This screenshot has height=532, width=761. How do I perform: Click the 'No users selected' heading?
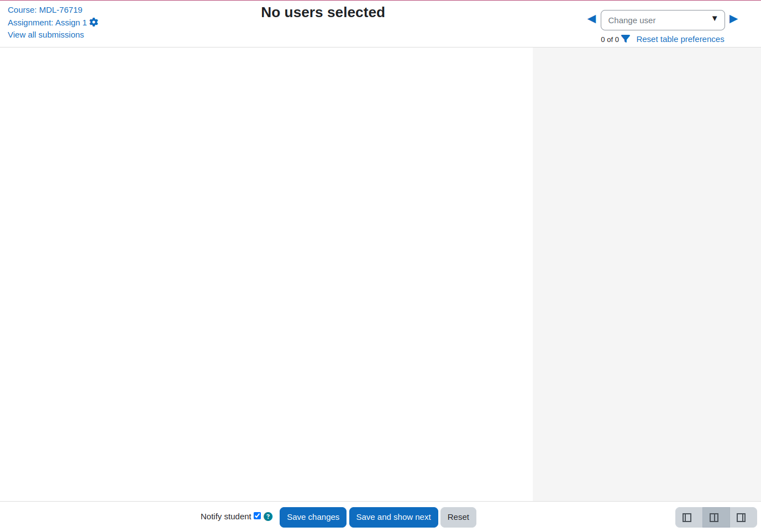coord(323,13)
